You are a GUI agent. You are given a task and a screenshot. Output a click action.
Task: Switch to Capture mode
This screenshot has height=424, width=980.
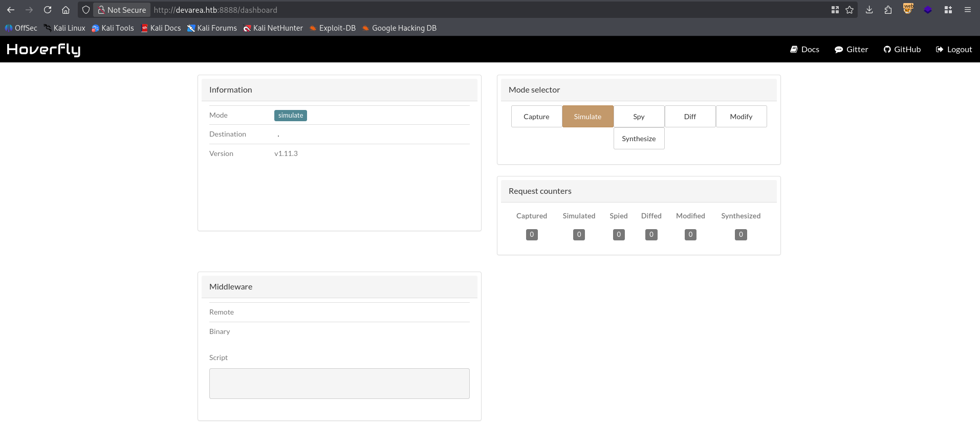(x=536, y=117)
